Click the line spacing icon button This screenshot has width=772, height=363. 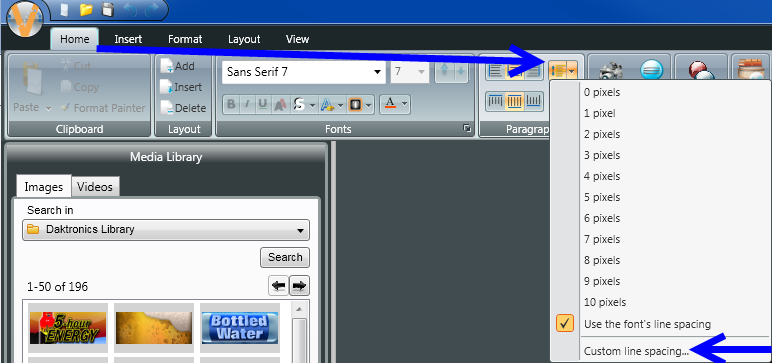pos(557,71)
